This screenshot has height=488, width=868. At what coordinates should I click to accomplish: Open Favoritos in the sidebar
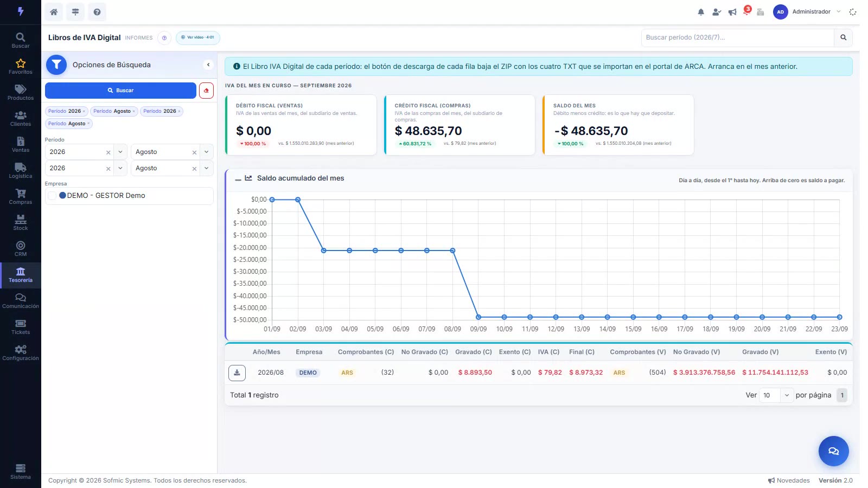[x=21, y=66]
